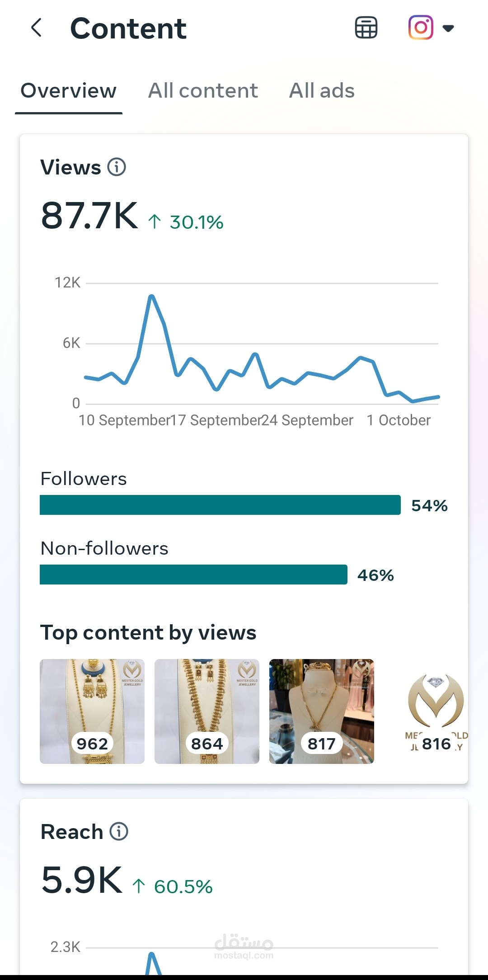Open the table export icon
Image resolution: width=488 pixels, height=980 pixels.
[366, 28]
